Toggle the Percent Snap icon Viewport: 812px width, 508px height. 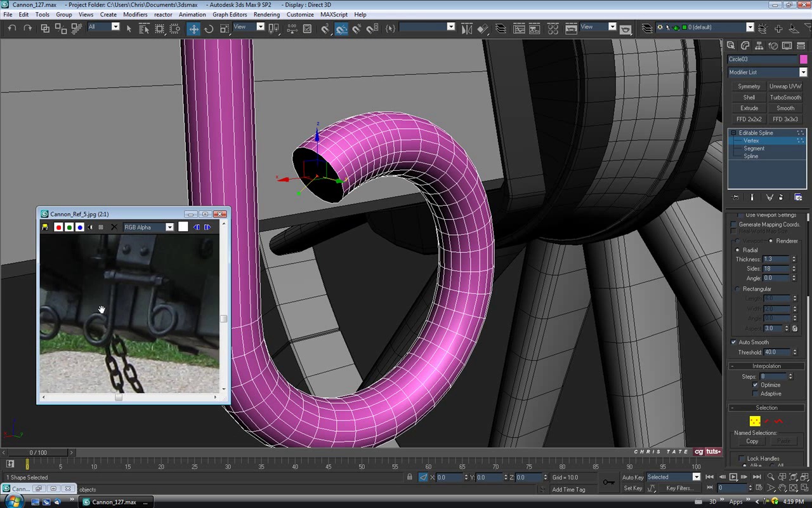[x=357, y=29]
